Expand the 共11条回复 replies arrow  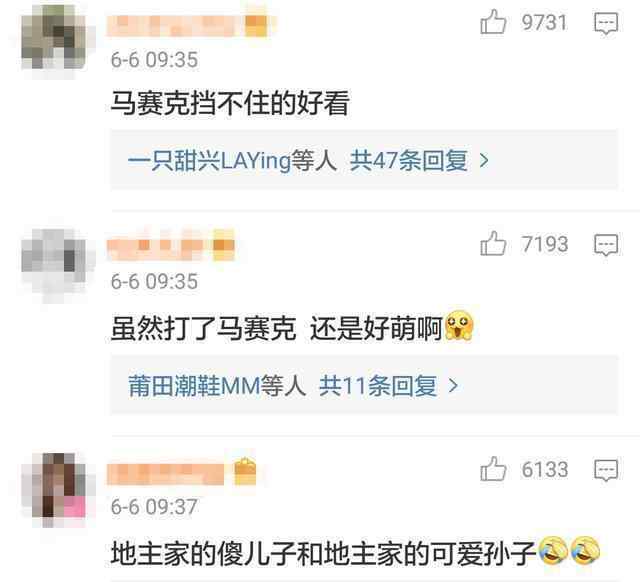click(x=453, y=385)
